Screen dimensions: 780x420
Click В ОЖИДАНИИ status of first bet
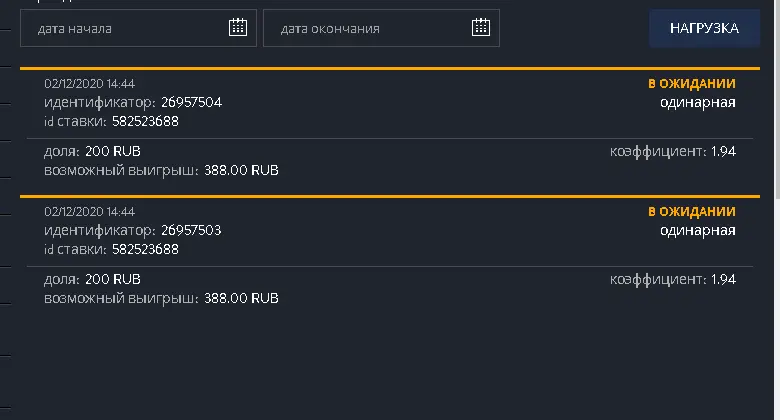point(691,84)
